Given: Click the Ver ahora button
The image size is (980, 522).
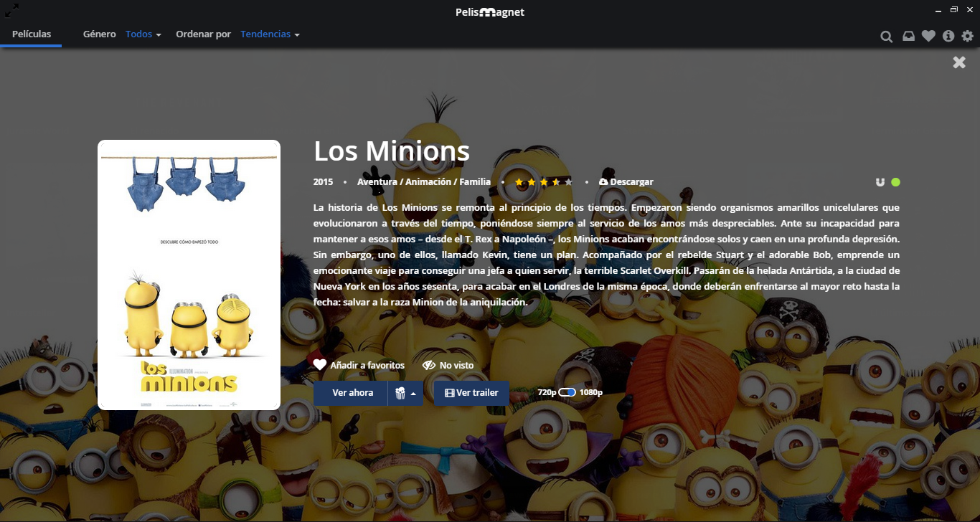Looking at the screenshot, I should pyautogui.click(x=352, y=393).
